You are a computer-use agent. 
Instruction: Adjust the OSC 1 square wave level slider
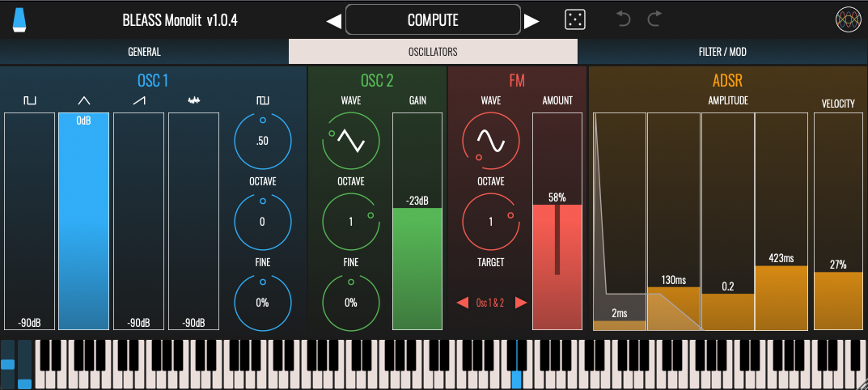tap(30, 221)
